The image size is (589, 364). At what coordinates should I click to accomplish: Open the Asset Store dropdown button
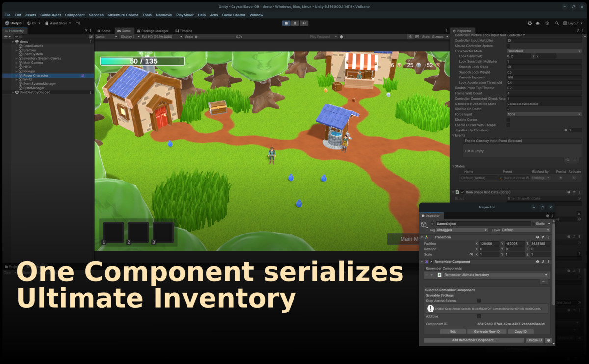tap(58, 23)
